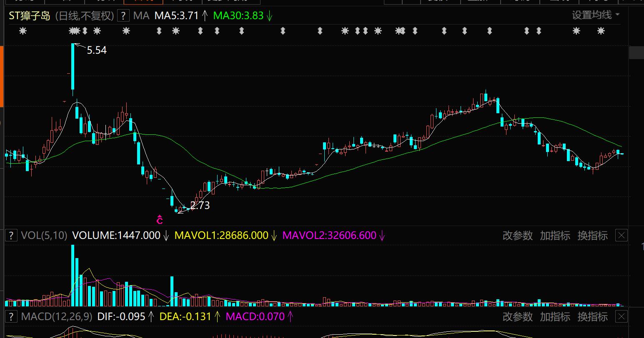Click 改参数 in the MACD panel
This screenshot has width=644, height=338.
pyautogui.click(x=517, y=317)
